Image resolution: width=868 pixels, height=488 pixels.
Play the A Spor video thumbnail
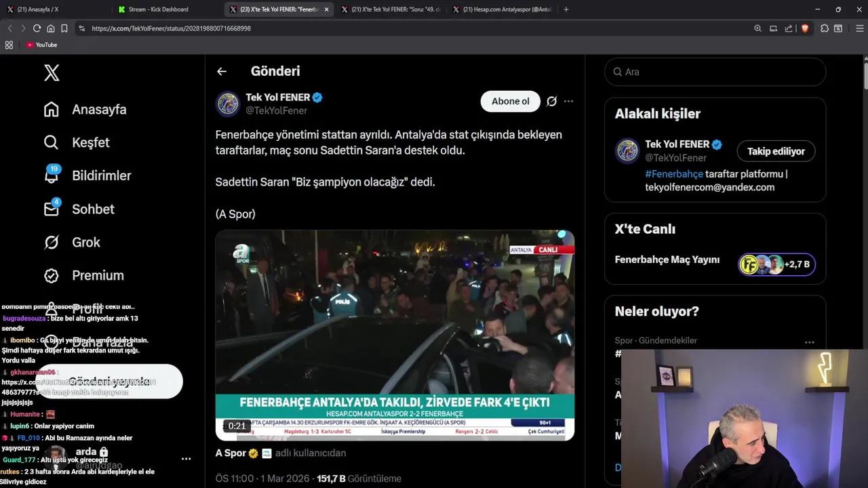click(x=395, y=335)
